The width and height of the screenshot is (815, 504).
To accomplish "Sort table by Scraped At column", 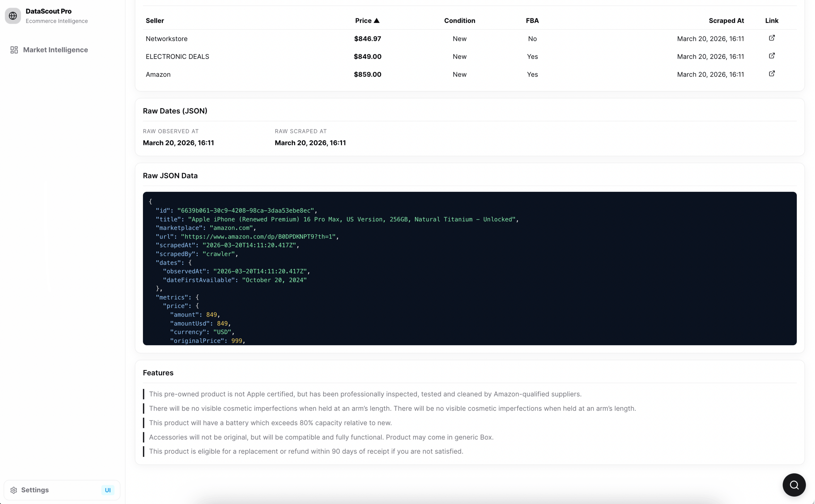I will tap(726, 21).
